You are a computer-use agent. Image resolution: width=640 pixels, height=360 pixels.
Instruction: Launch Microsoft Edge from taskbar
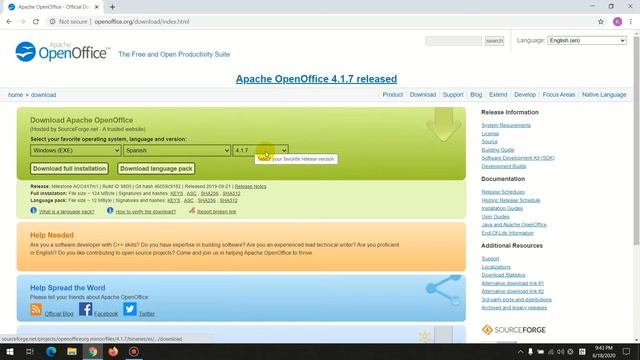51,351
